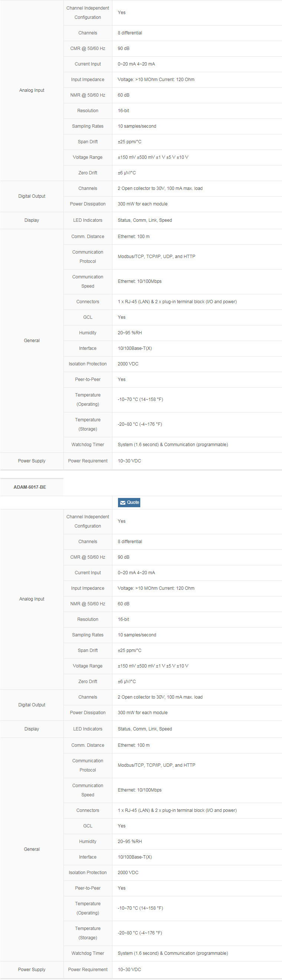Click the Watchdog Timer label under ADAM-6017-BE
282x980 pixels.
click(88, 953)
